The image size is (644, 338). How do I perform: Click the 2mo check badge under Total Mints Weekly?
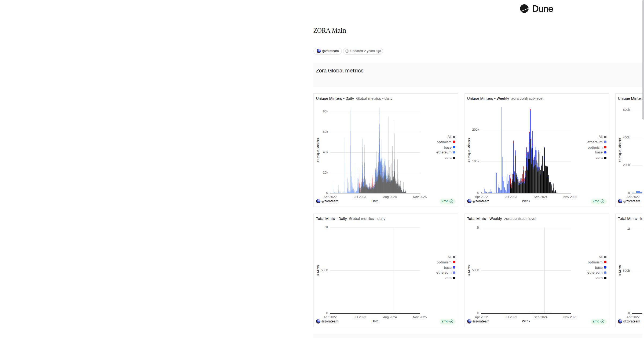coord(598,321)
